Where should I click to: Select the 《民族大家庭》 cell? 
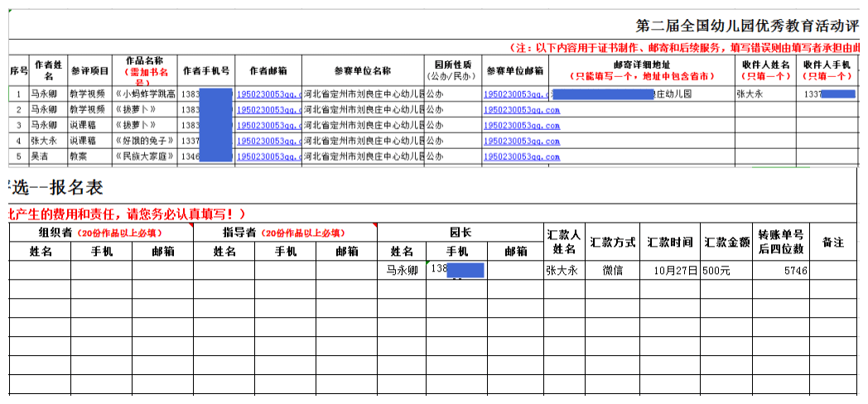[145, 156]
